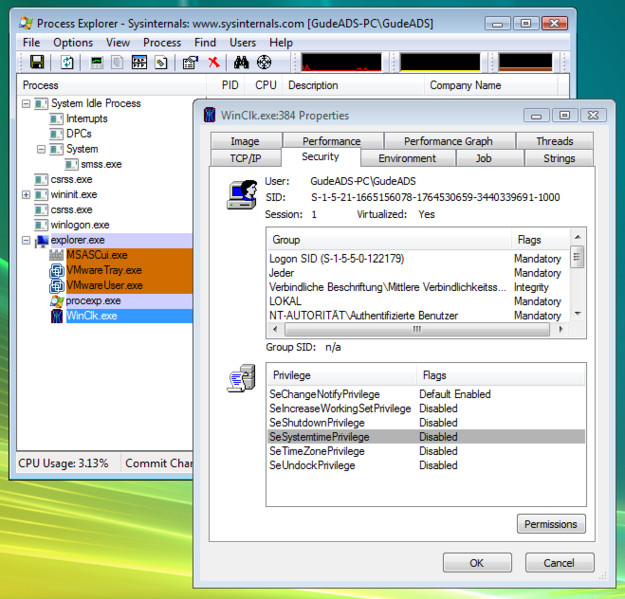Click the Save toolbar icon
This screenshot has width=625, height=599.
click(37, 62)
